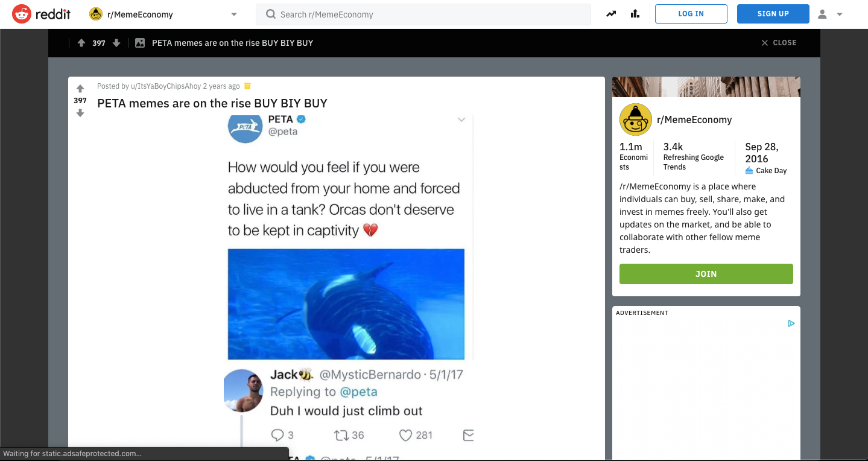The width and height of the screenshot is (868, 461).
Task: Upvote from the black header bar
Action: pyautogui.click(x=81, y=43)
